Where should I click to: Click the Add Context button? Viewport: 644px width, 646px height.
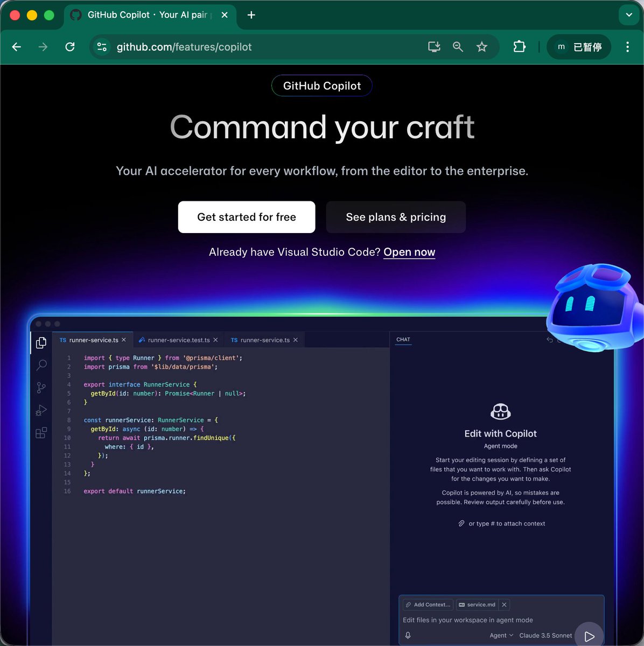coord(428,605)
